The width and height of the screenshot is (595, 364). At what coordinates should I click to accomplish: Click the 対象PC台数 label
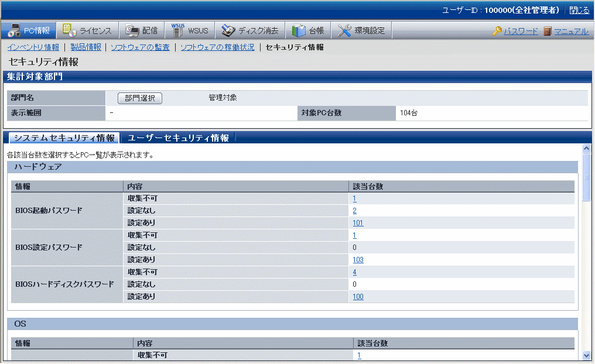click(322, 113)
